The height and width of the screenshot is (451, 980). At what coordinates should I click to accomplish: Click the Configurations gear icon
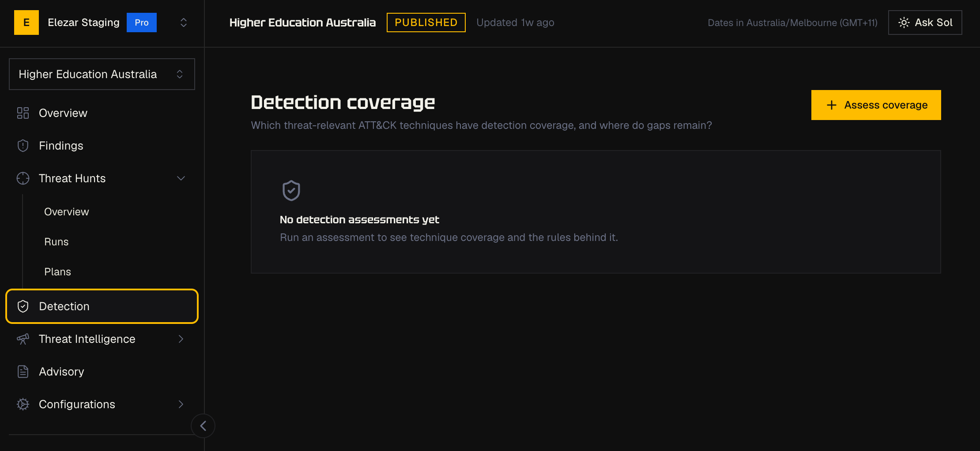[23, 404]
